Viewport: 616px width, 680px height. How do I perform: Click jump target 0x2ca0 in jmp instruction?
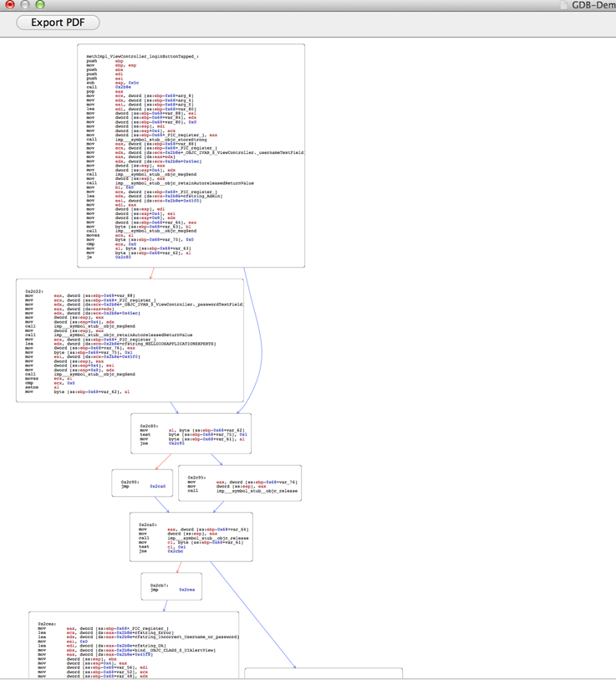coord(157,486)
